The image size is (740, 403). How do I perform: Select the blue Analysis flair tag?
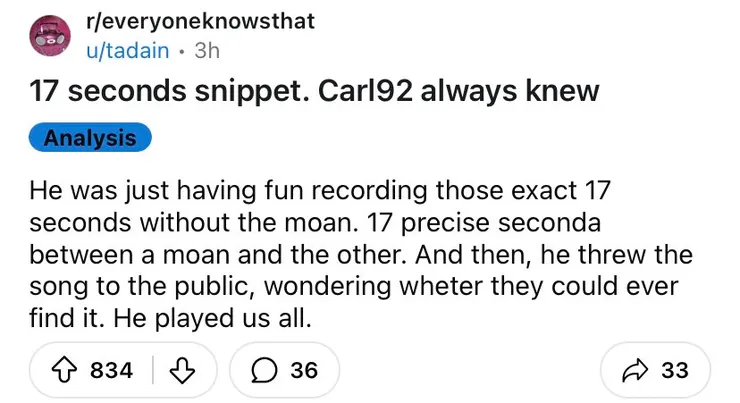point(89,138)
